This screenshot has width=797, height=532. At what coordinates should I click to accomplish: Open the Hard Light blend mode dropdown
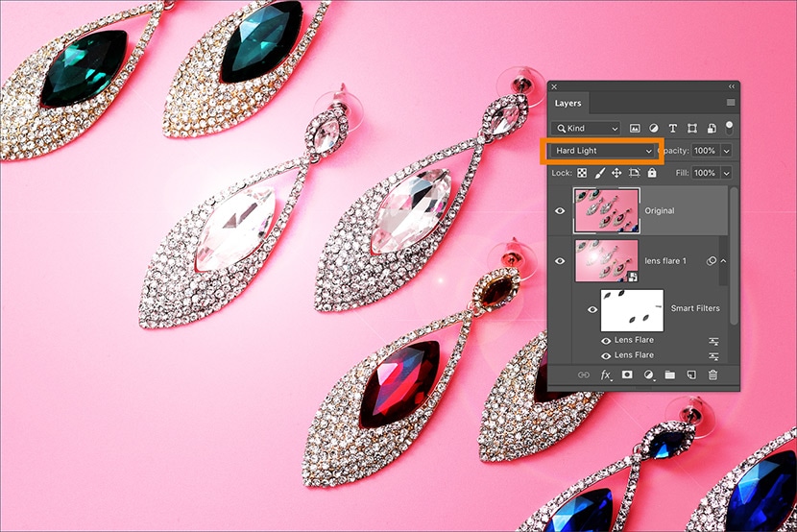click(x=601, y=151)
